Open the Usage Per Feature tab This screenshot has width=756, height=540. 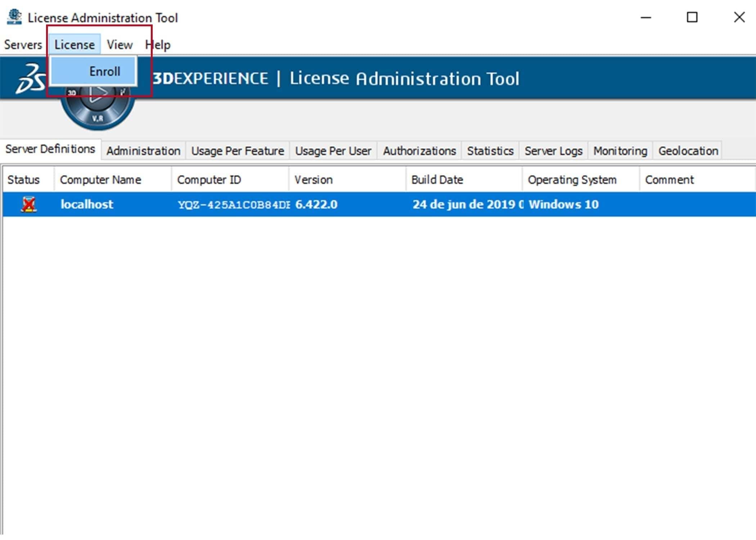pos(238,151)
